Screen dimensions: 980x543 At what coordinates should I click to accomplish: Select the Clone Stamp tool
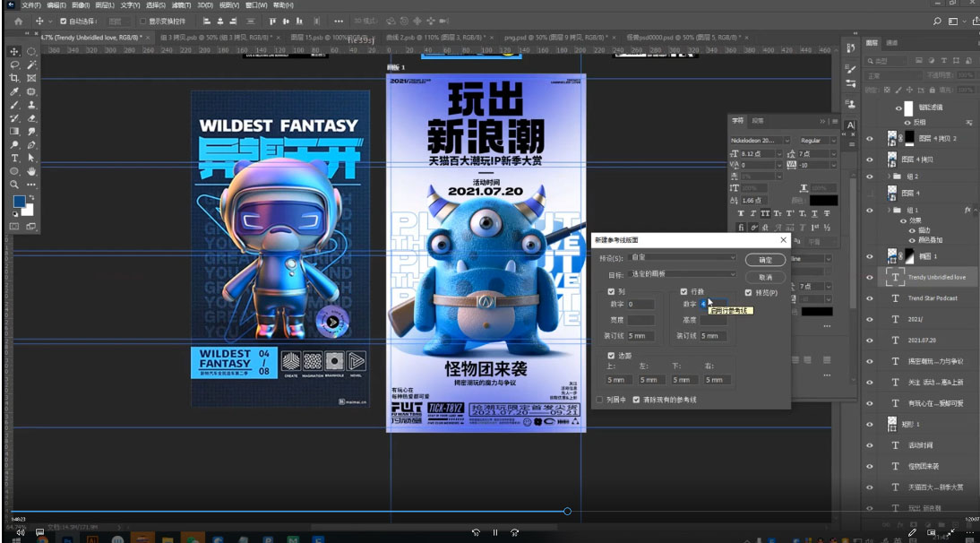(x=31, y=105)
